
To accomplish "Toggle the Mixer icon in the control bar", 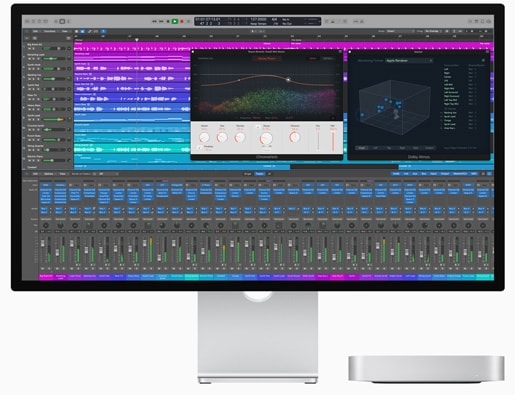I will click(x=62, y=21).
